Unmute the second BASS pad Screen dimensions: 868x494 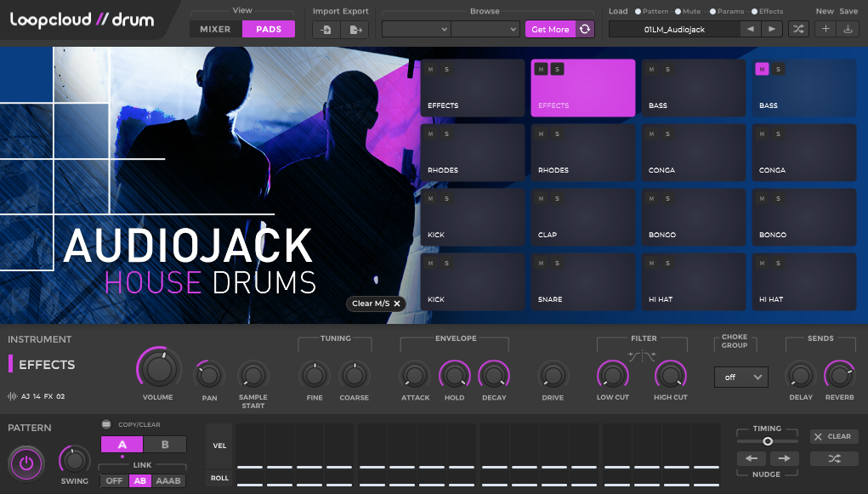(x=762, y=69)
